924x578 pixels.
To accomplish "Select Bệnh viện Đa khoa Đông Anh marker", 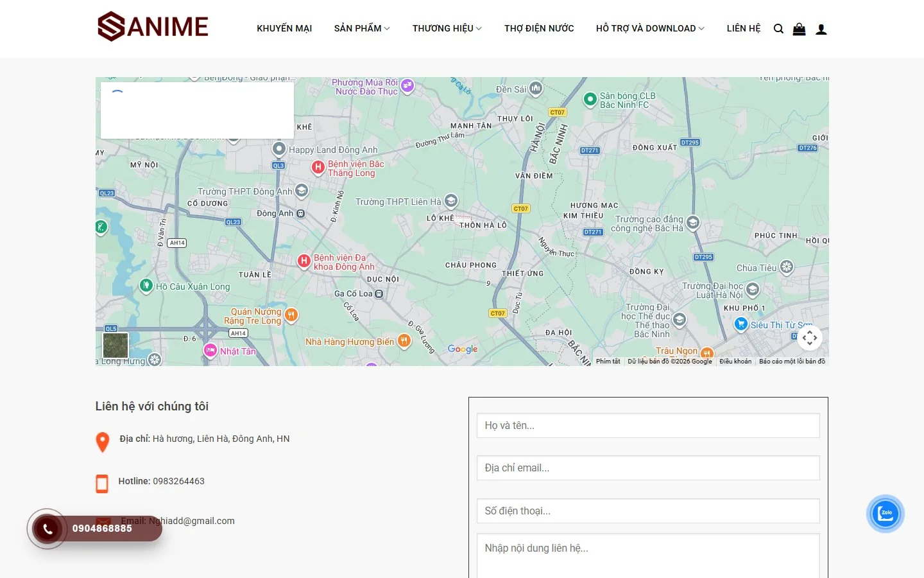I will point(304,261).
